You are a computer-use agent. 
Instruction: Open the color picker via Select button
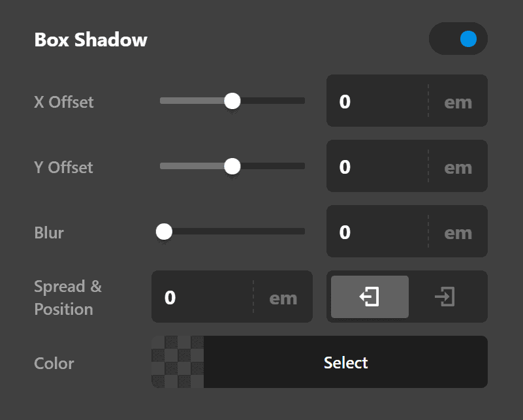coord(345,362)
